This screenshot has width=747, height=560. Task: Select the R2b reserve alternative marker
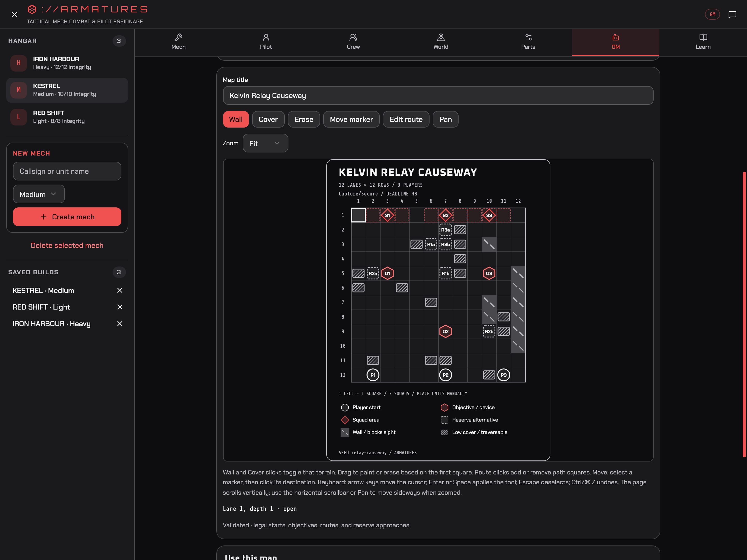489,332
